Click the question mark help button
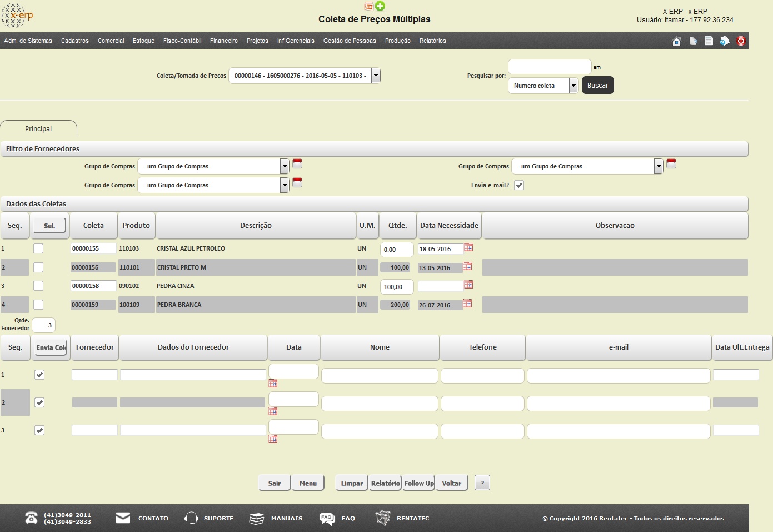Viewport: 773px width, 532px height. point(482,483)
